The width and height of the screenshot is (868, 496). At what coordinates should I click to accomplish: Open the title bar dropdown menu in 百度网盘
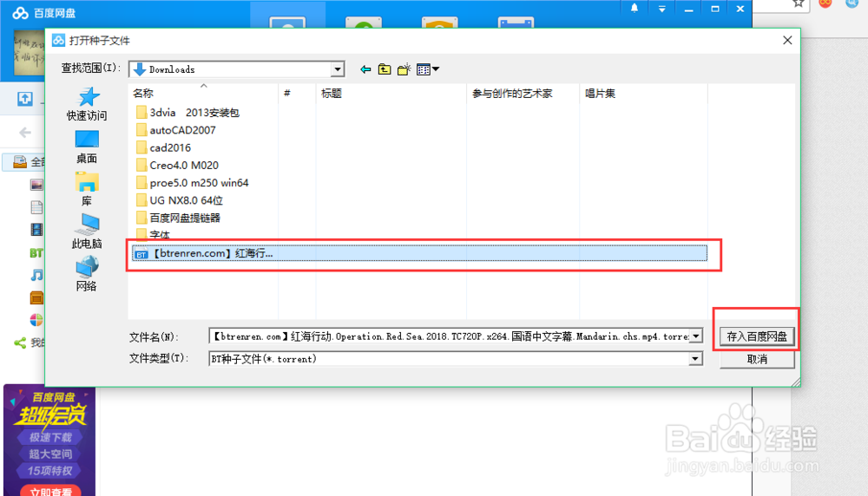661,9
